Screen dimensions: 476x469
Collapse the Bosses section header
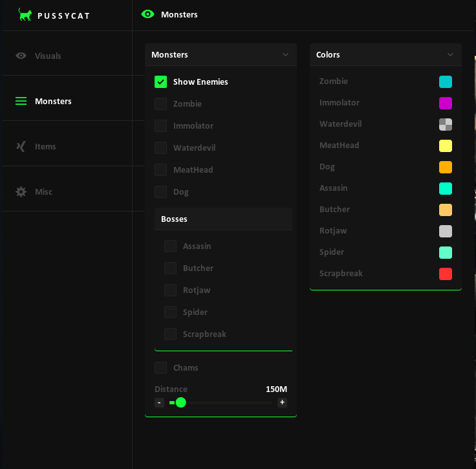click(223, 219)
